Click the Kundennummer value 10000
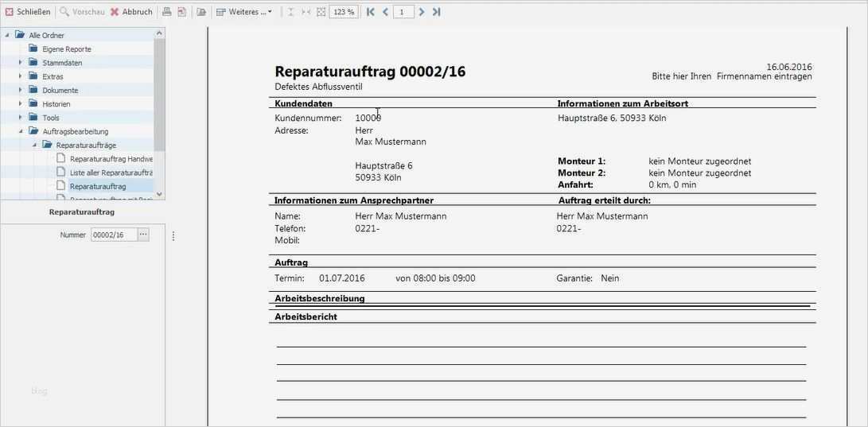 [x=368, y=118]
